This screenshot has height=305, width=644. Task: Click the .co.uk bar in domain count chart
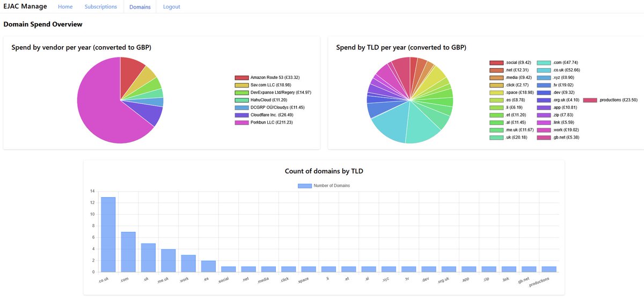click(x=108, y=235)
